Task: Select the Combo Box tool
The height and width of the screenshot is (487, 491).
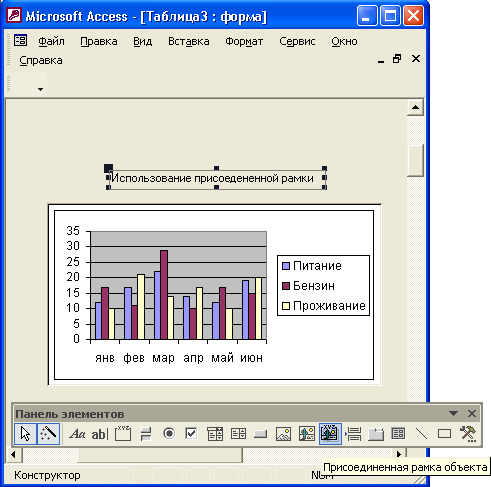Action: pos(215,434)
